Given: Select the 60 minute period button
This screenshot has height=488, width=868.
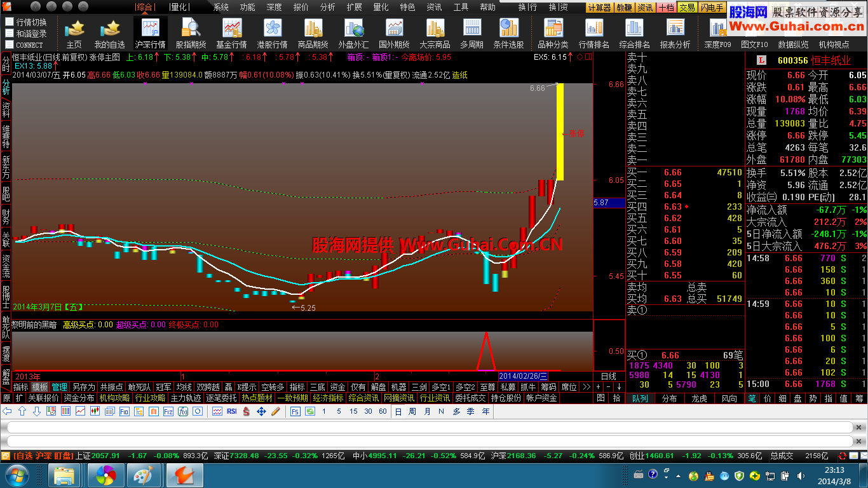Looking at the screenshot, I should coord(383,411).
